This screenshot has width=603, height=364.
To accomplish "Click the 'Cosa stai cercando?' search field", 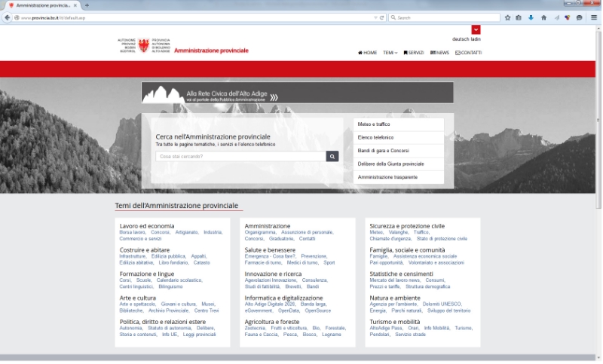I will point(240,157).
